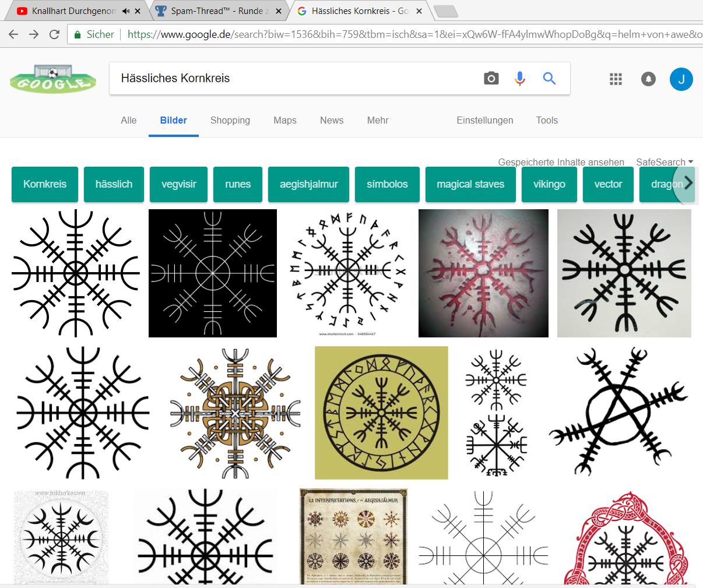Switch to the Shopping tab
703x588 pixels.
230,120
